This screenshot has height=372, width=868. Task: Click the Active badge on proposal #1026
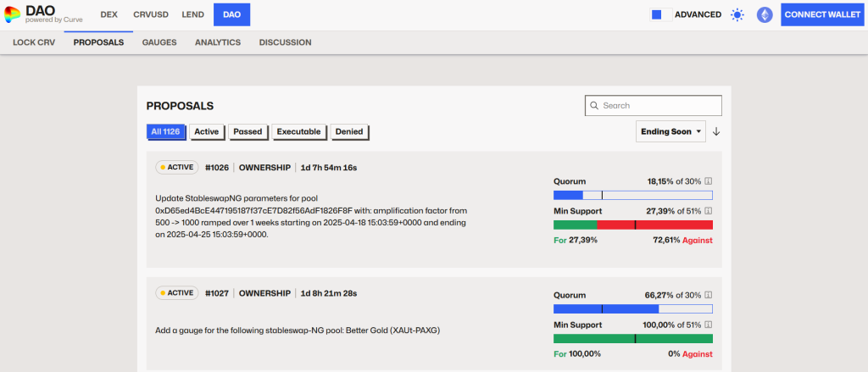click(176, 167)
